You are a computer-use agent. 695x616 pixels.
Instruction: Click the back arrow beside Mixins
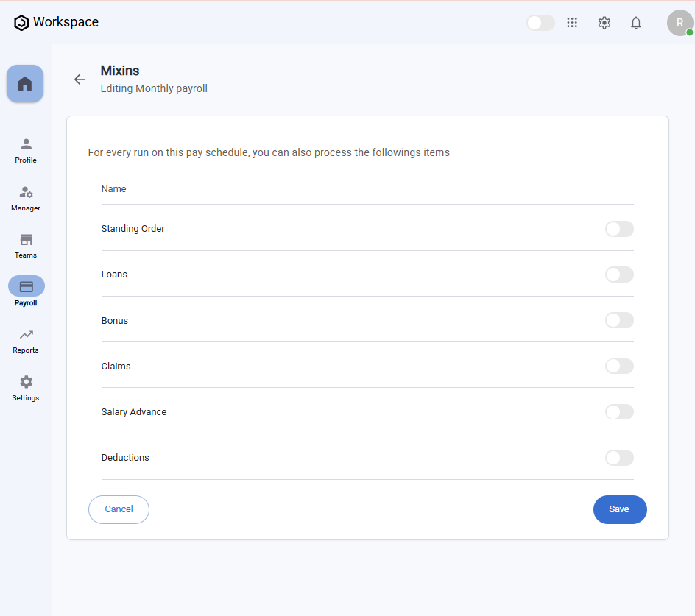click(80, 79)
